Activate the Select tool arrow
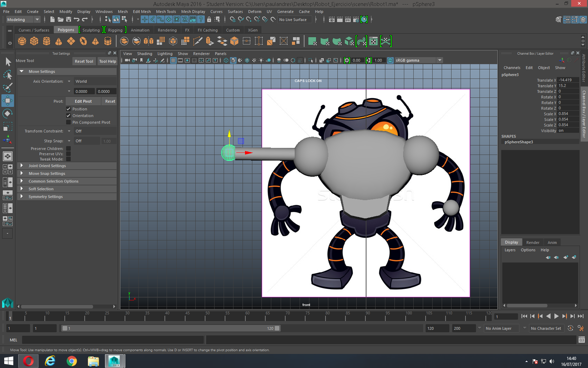The image size is (588, 368). (x=8, y=62)
